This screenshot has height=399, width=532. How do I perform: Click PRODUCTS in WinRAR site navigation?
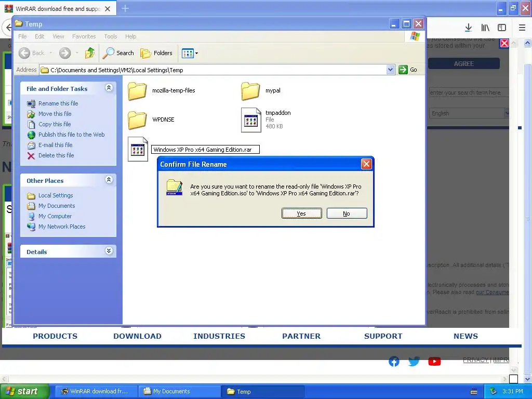tap(55, 336)
